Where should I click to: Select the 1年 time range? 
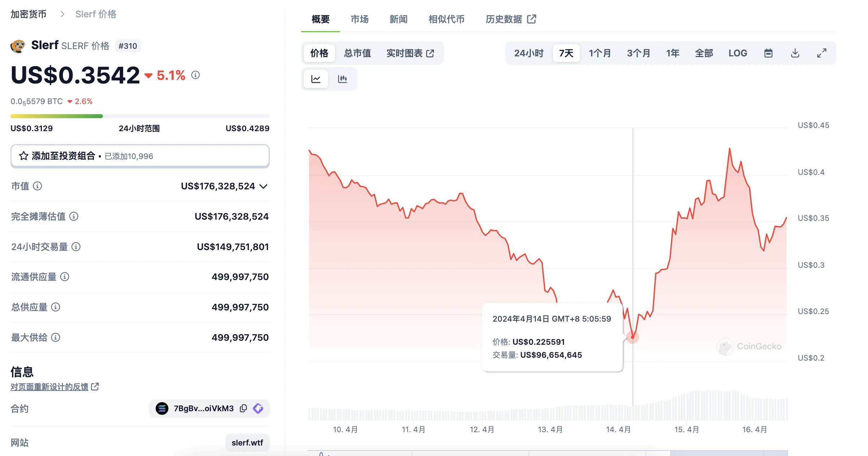[x=672, y=53]
